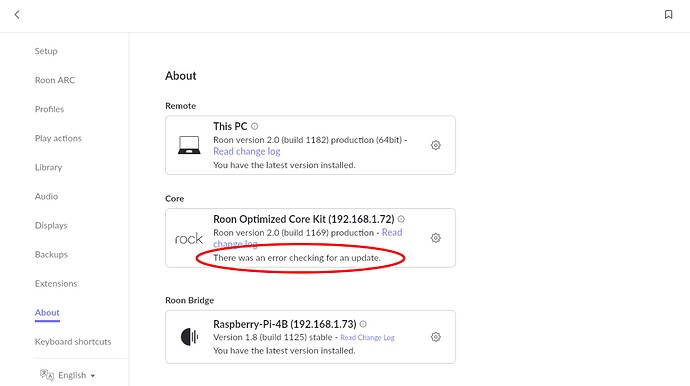The height and width of the screenshot is (386, 690).
Task: Select Backups in the sidebar
Action: 51,254
